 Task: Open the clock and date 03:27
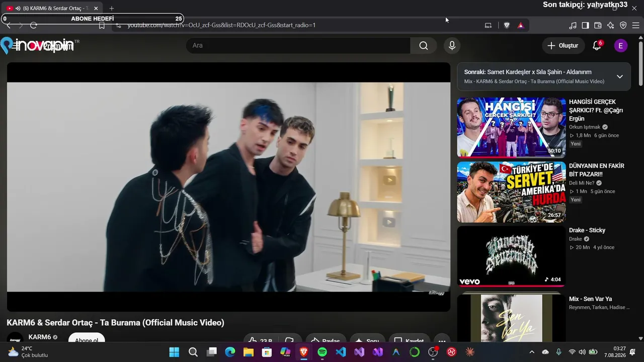pos(615,352)
